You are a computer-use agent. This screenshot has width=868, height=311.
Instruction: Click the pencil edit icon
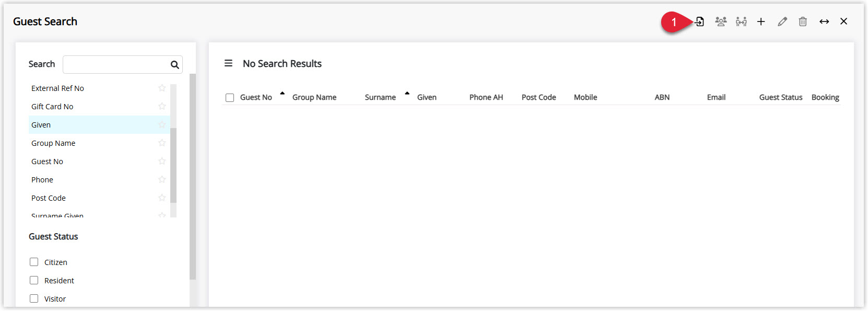(782, 21)
